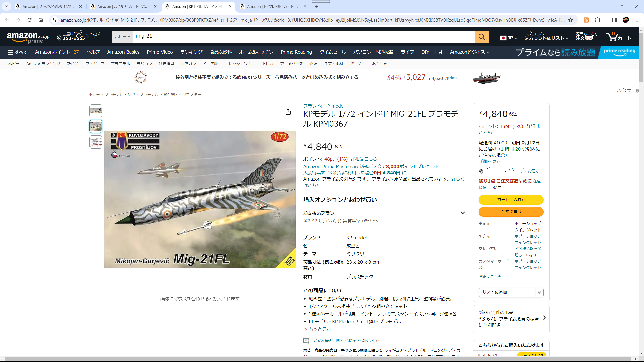Click the browser address bar URL
The height and width of the screenshot is (362, 644).
[x=312, y=20]
